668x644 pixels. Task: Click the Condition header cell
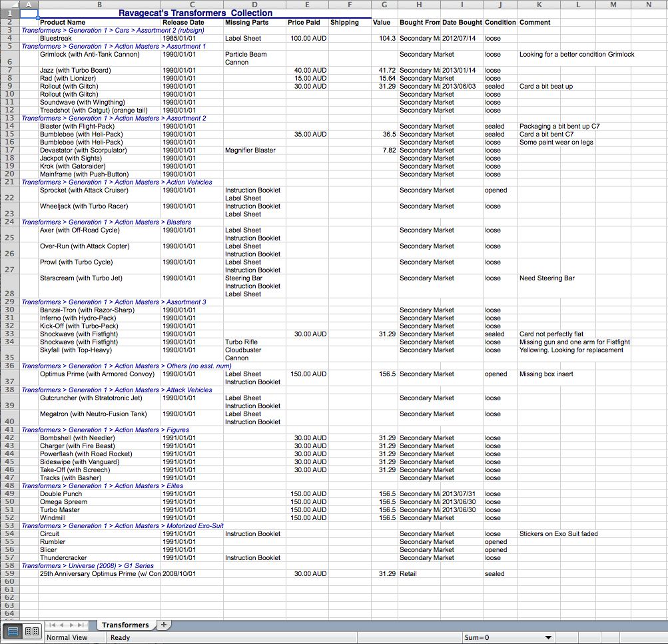click(500, 22)
